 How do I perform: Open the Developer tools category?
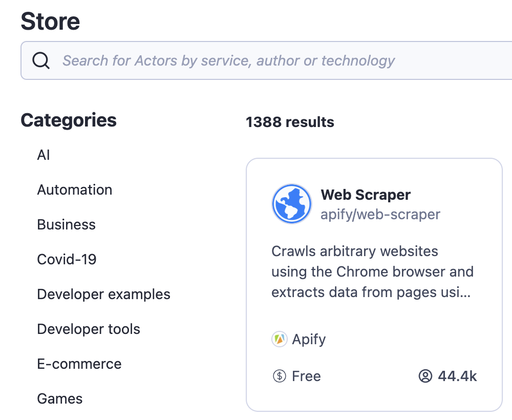click(x=89, y=329)
